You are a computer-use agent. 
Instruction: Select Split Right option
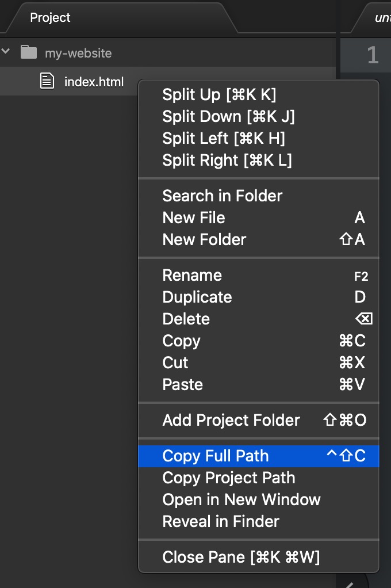point(227,160)
